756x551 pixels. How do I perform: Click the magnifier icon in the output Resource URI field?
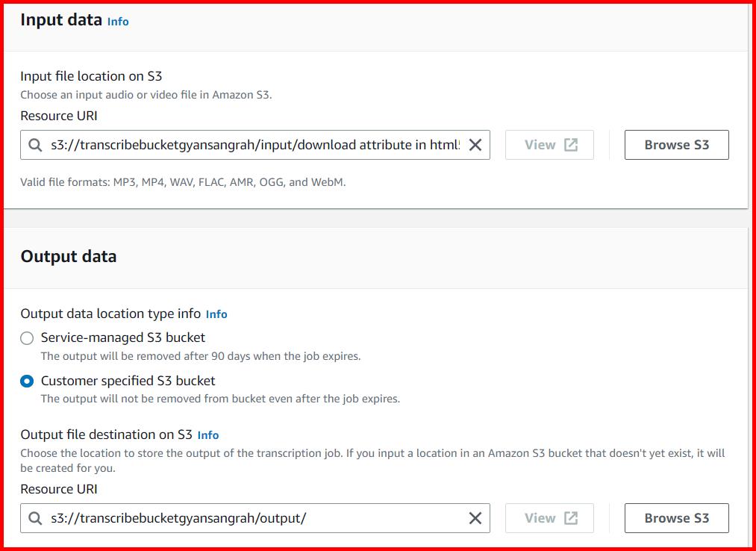coord(34,518)
